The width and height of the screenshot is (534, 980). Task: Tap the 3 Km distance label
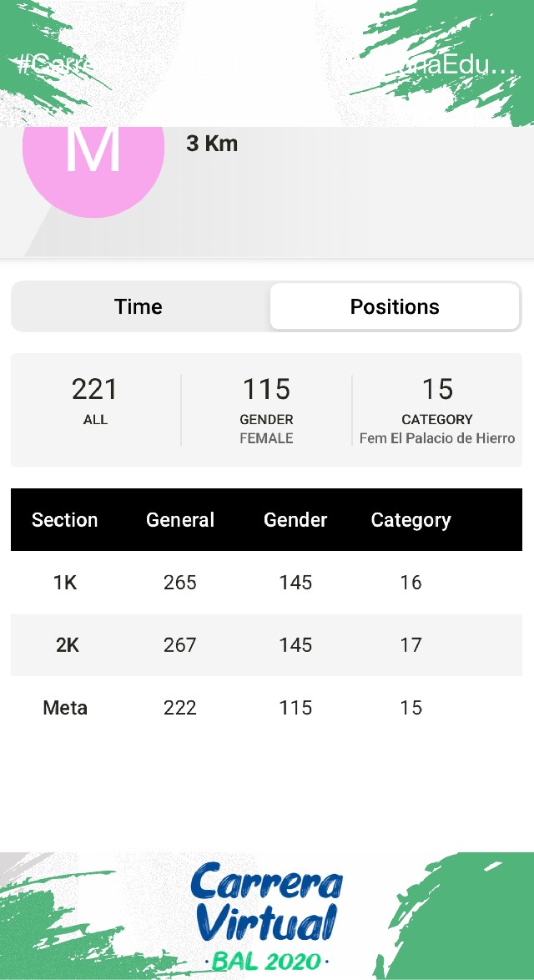pyautogui.click(x=212, y=144)
